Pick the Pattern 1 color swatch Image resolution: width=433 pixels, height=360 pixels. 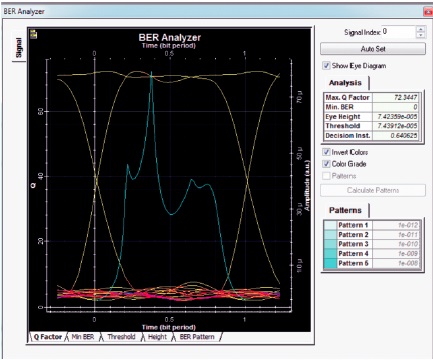point(330,225)
